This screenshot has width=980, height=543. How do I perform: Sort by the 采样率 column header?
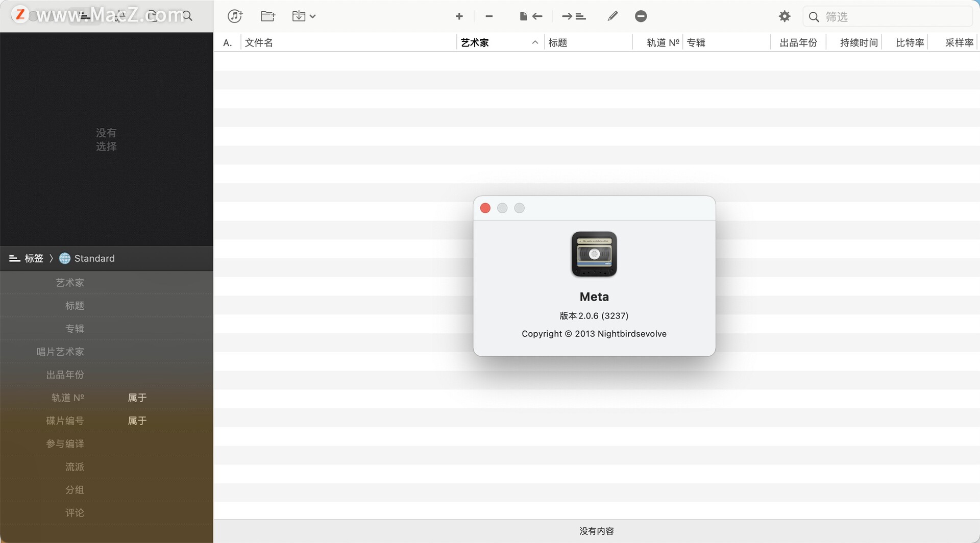point(952,43)
